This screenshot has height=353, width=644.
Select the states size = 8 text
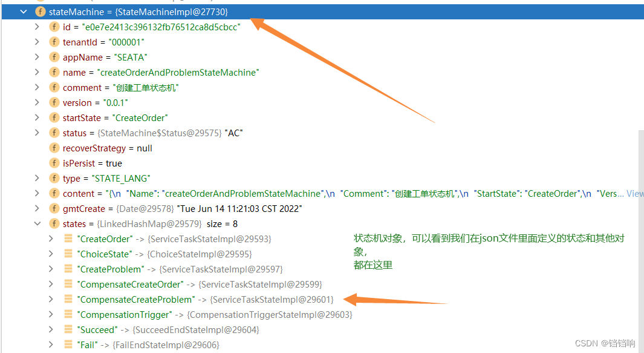pos(222,224)
